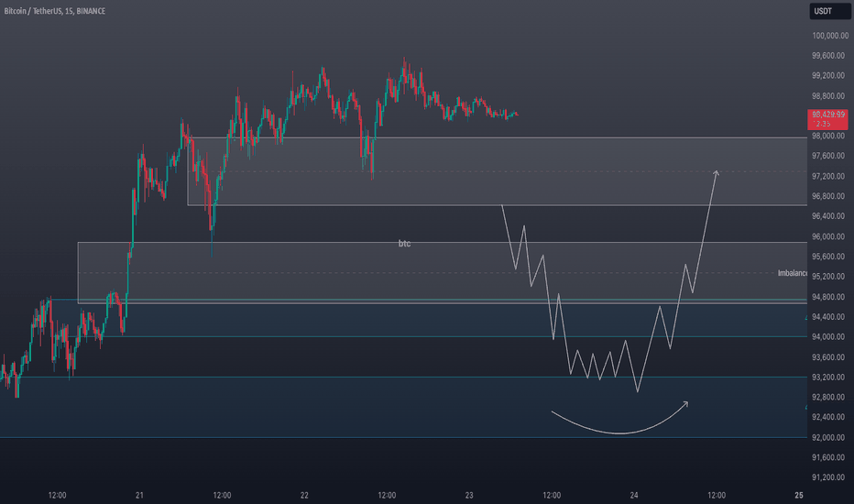Screen dimensions: 854x504
Task: Click the 99,600.00 price axis label
Action: point(828,56)
